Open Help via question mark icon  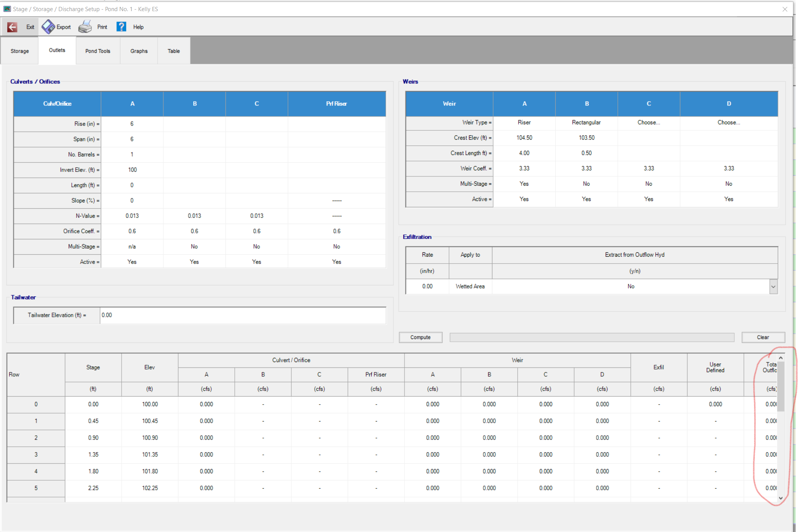click(x=122, y=27)
